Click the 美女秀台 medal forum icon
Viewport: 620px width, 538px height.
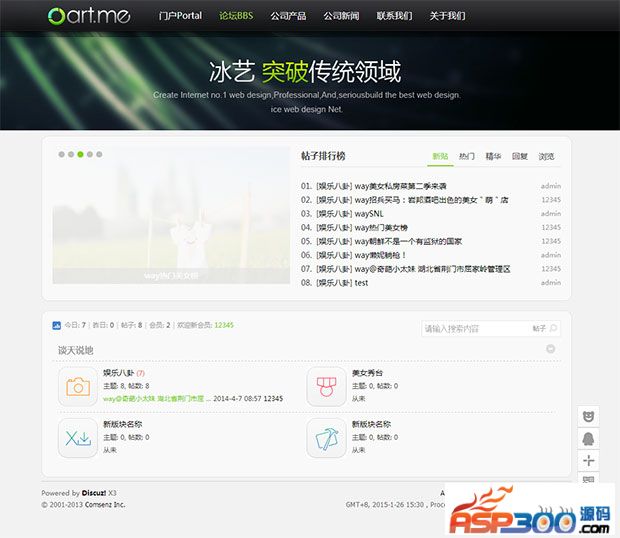[x=326, y=386]
